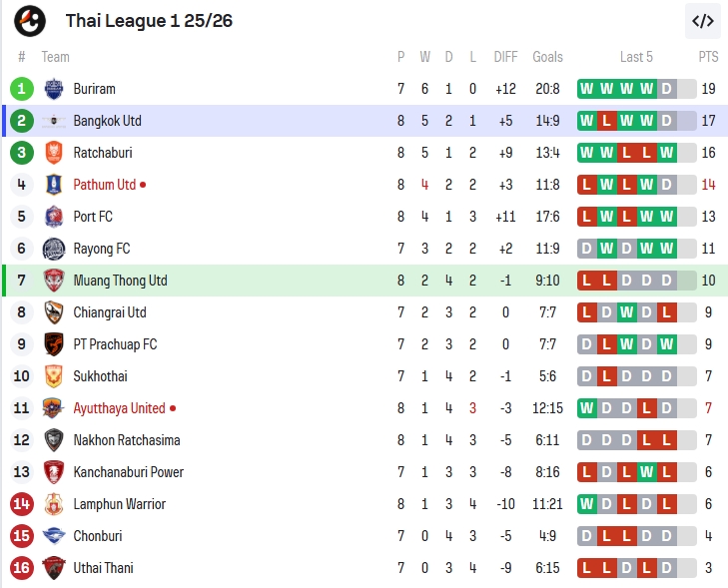Click the Thai League 1 25/26 title
Image resolution: width=728 pixels, height=588 pixels.
(149, 21)
